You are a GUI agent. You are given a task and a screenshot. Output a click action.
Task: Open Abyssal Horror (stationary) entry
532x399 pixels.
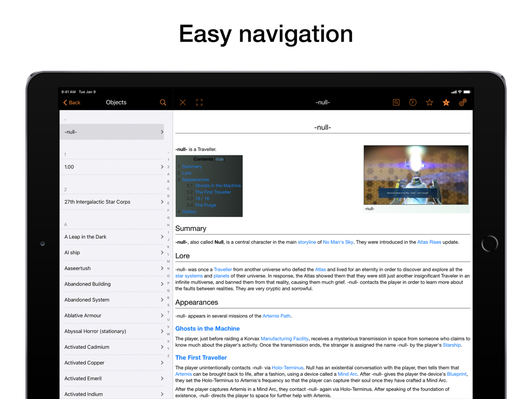112,331
